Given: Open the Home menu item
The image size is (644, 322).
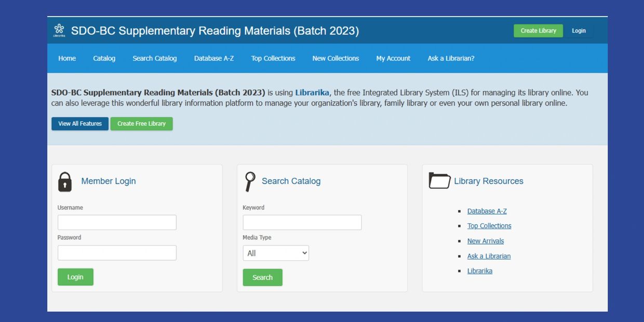Looking at the screenshot, I should click(67, 58).
